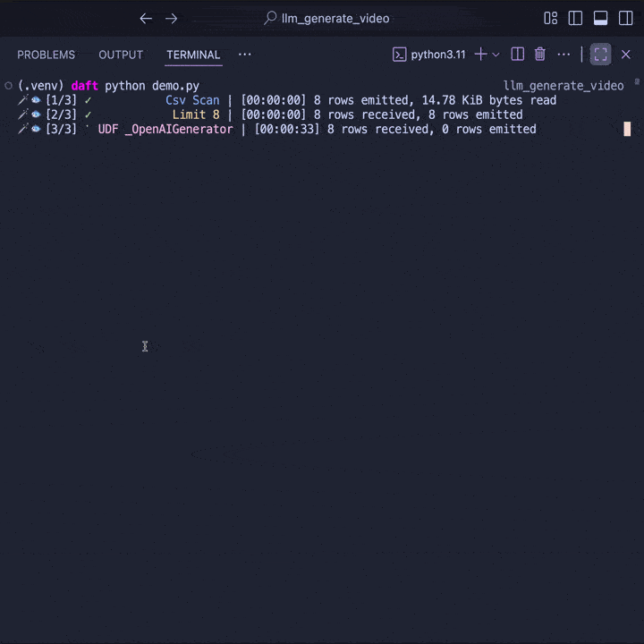Restore panel size with maximize icon
Image resolution: width=644 pixels, height=644 pixels.
click(600, 55)
